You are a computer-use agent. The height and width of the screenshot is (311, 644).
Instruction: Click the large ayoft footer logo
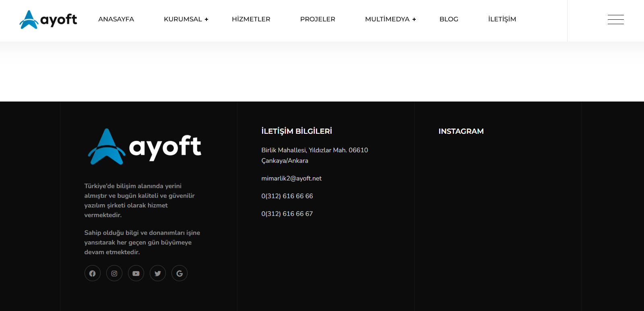[144, 147]
